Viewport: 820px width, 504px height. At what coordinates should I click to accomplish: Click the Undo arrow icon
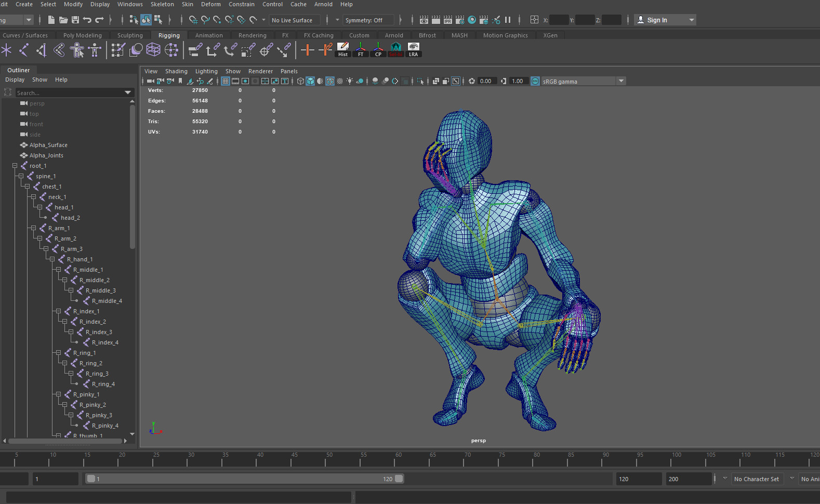coord(87,20)
